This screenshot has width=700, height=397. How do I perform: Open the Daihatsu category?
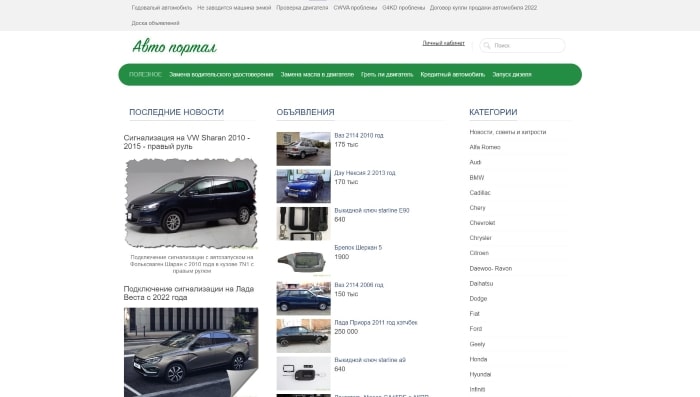point(481,284)
